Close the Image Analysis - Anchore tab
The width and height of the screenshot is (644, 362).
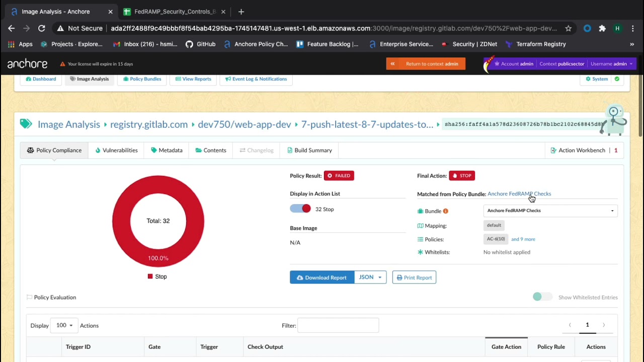pyautogui.click(x=110, y=12)
